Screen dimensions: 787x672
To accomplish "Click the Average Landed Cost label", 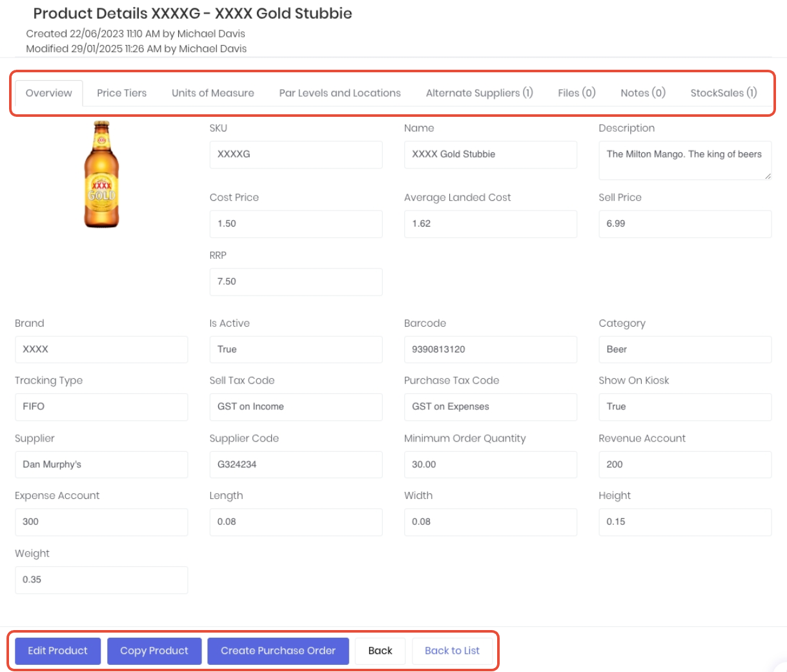I will click(x=457, y=198).
